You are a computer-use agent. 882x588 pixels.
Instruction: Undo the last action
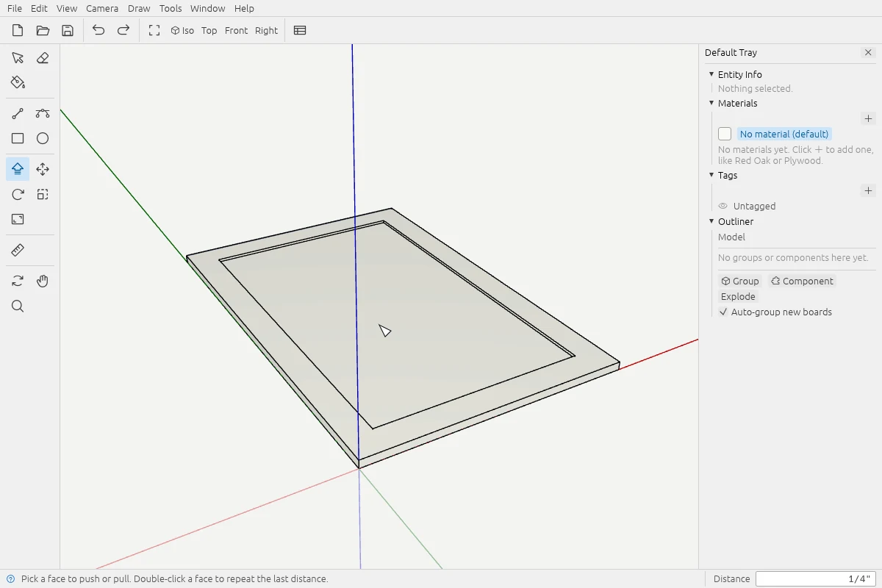pyautogui.click(x=98, y=30)
